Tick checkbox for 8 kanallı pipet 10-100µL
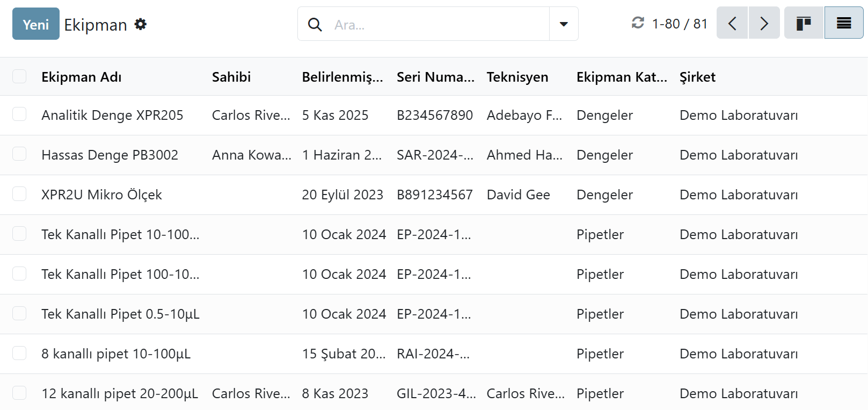This screenshot has height=410, width=868. pyautogui.click(x=20, y=353)
